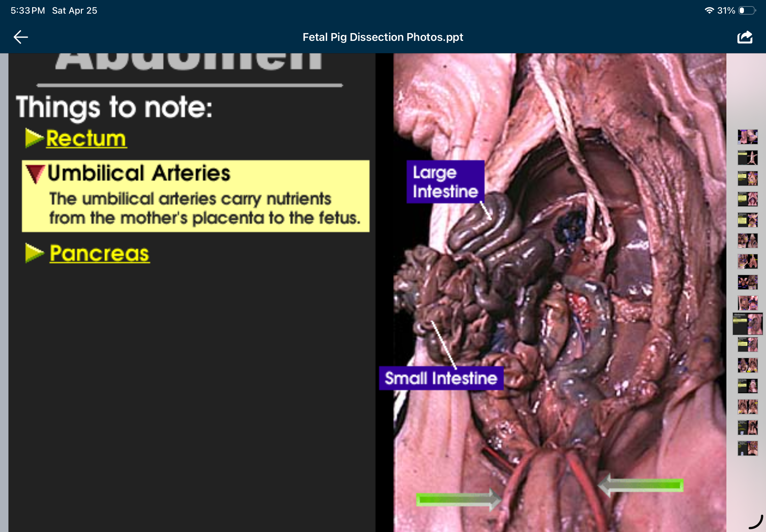This screenshot has width=766, height=532.
Task: Open the Pancreas hyperlink
Action: click(x=99, y=253)
